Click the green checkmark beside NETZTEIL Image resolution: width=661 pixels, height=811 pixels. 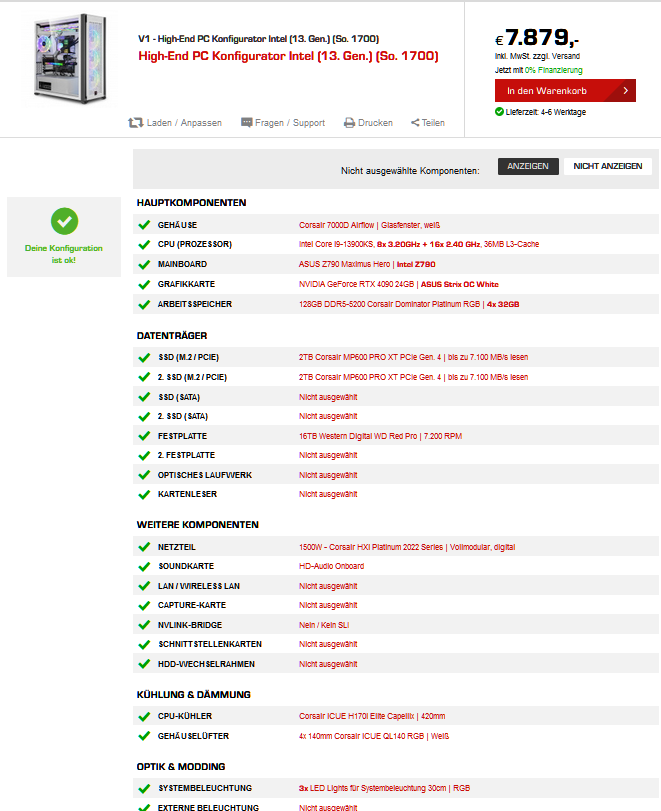coord(144,547)
